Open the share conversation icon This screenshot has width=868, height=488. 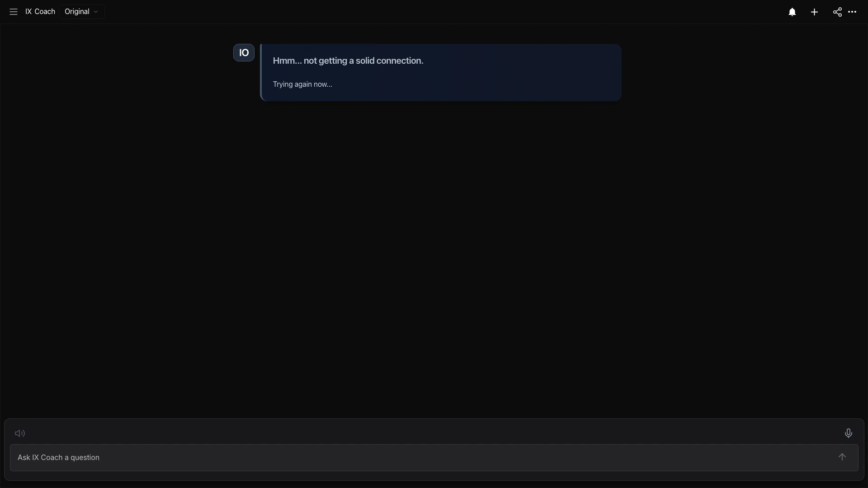(837, 12)
